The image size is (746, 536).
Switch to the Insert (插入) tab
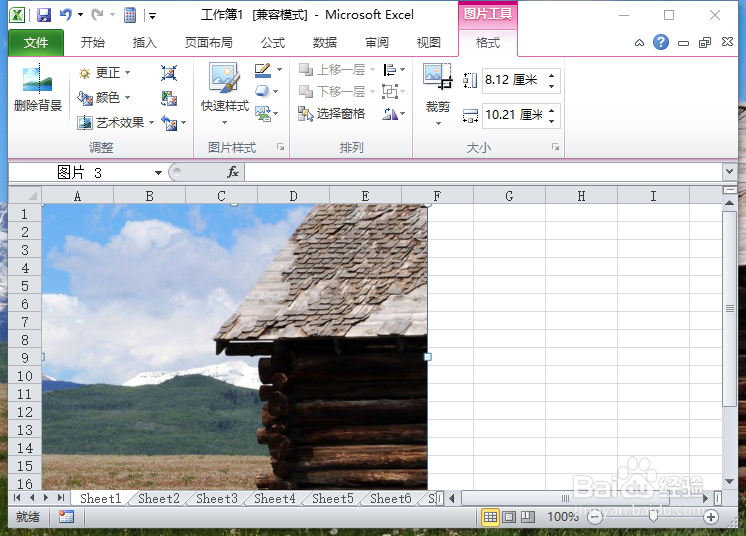point(145,42)
